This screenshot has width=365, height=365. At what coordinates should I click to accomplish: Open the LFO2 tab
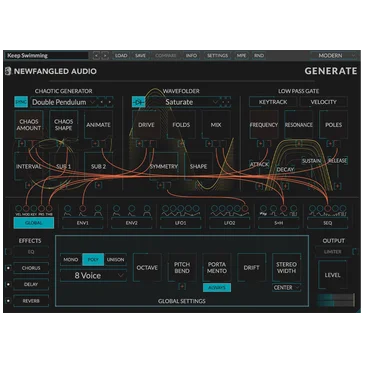tap(229, 223)
